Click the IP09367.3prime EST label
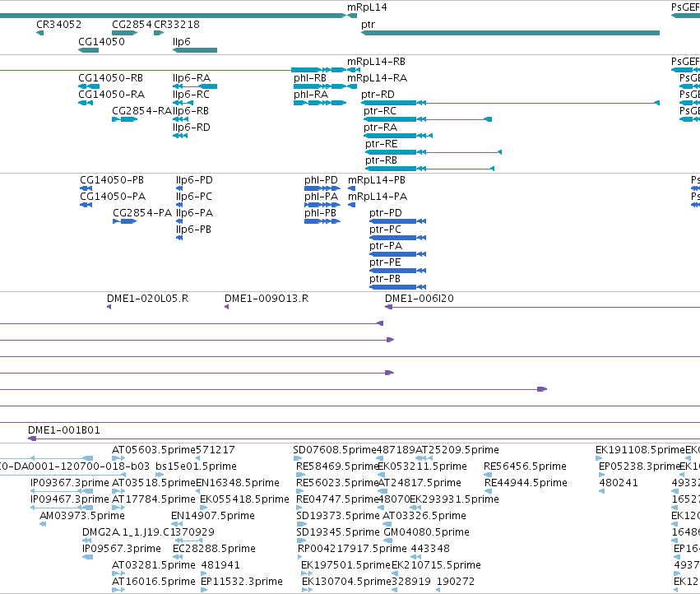Screen dimensions: 700x594 click(70, 483)
